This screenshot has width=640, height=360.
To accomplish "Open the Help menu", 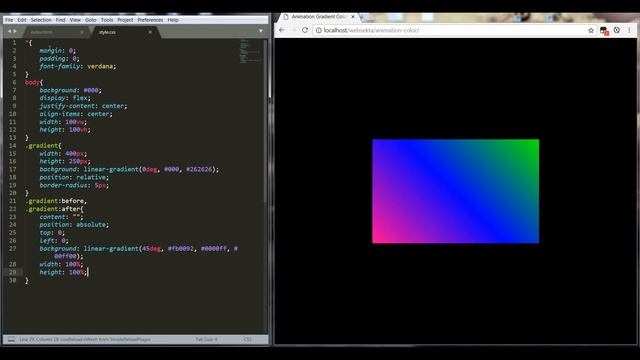I will click(173, 20).
